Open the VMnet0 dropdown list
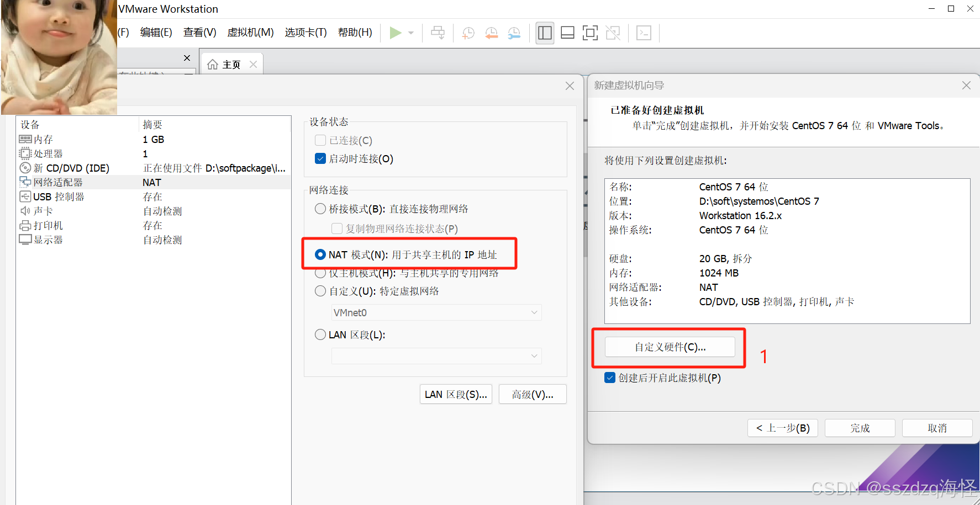This screenshot has height=505, width=980. click(436, 312)
